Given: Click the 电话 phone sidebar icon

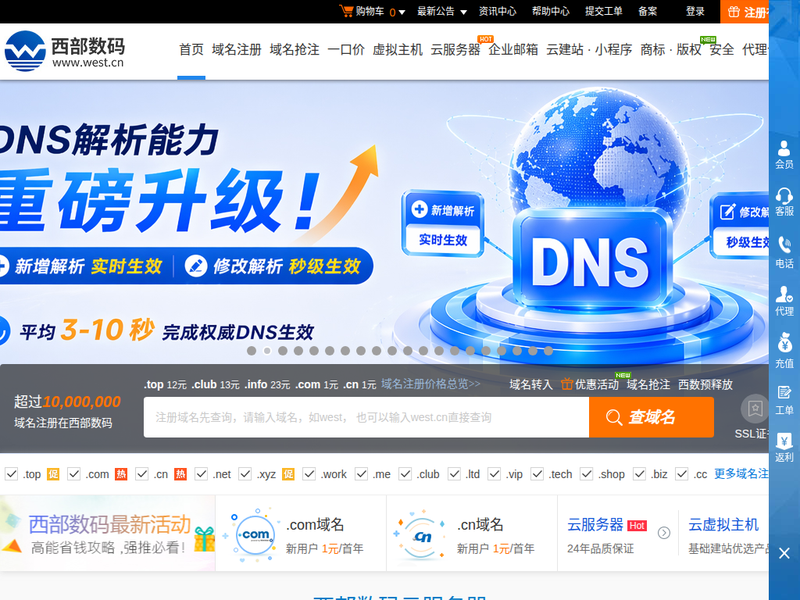Looking at the screenshot, I should (784, 252).
